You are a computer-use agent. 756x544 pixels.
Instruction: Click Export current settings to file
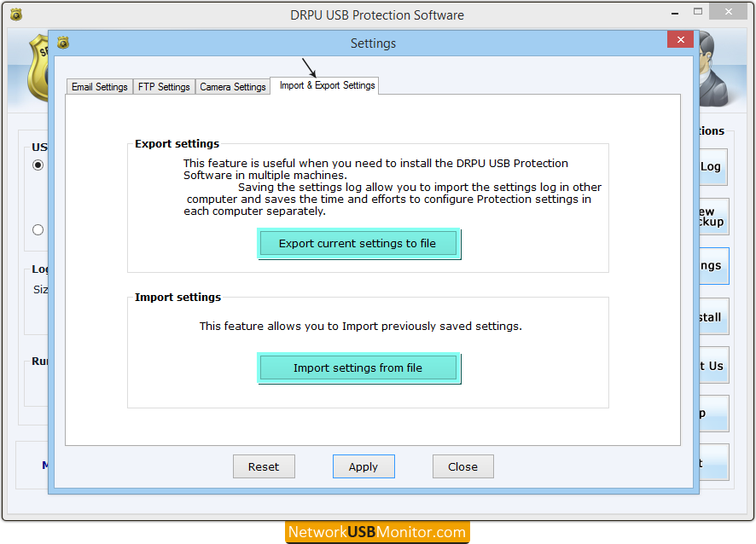pyautogui.click(x=358, y=243)
